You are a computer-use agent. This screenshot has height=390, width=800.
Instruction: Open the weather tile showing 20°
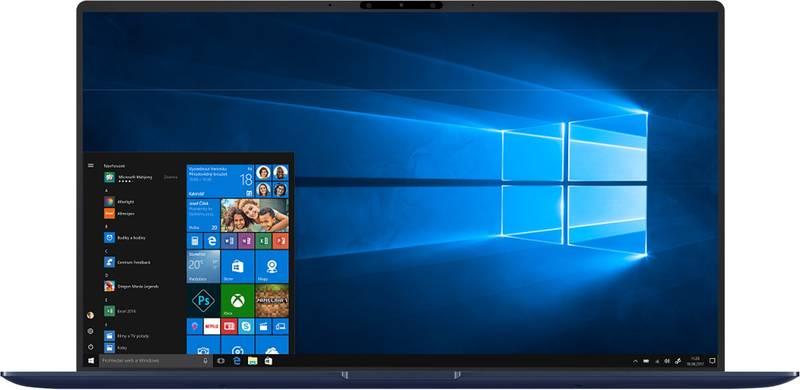[x=203, y=266]
